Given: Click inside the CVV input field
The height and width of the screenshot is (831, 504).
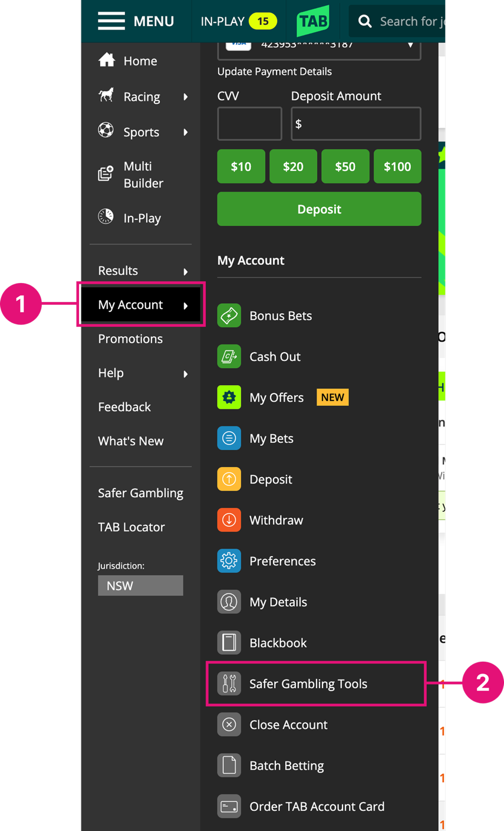Looking at the screenshot, I should (x=249, y=123).
